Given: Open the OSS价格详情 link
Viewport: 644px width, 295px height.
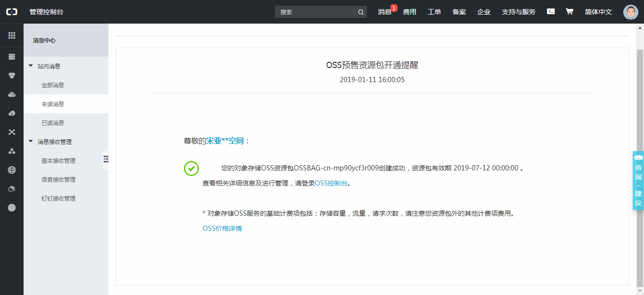Looking at the screenshot, I should 222,228.
